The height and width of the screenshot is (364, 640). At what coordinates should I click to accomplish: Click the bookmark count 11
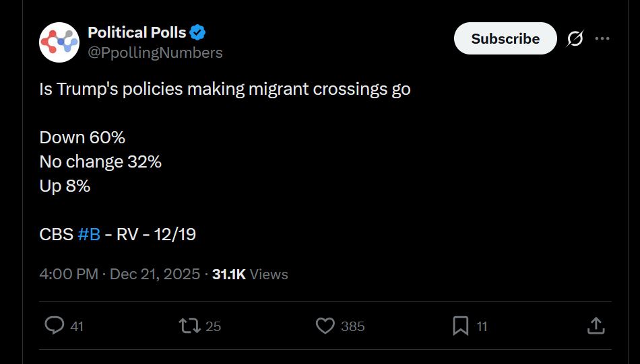tap(482, 326)
